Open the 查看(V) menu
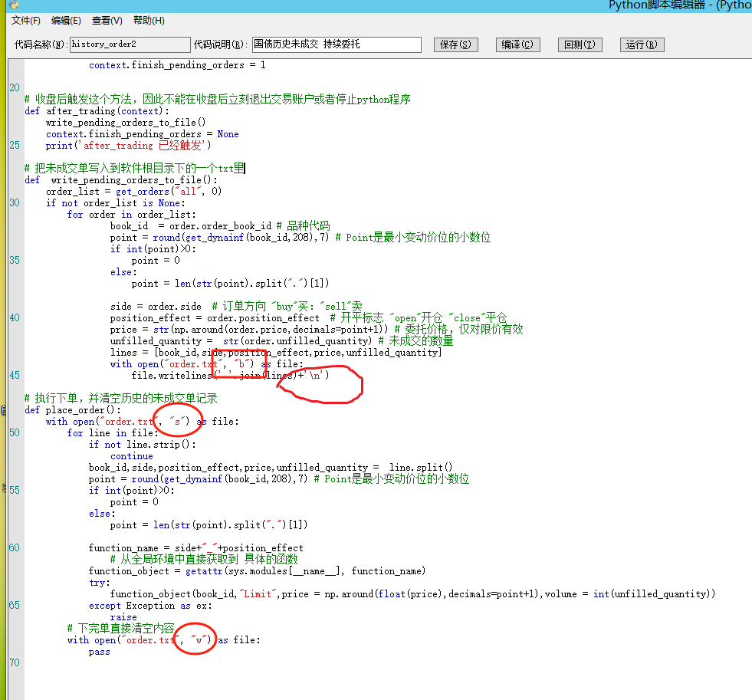The width and height of the screenshot is (752, 700). coord(107,21)
